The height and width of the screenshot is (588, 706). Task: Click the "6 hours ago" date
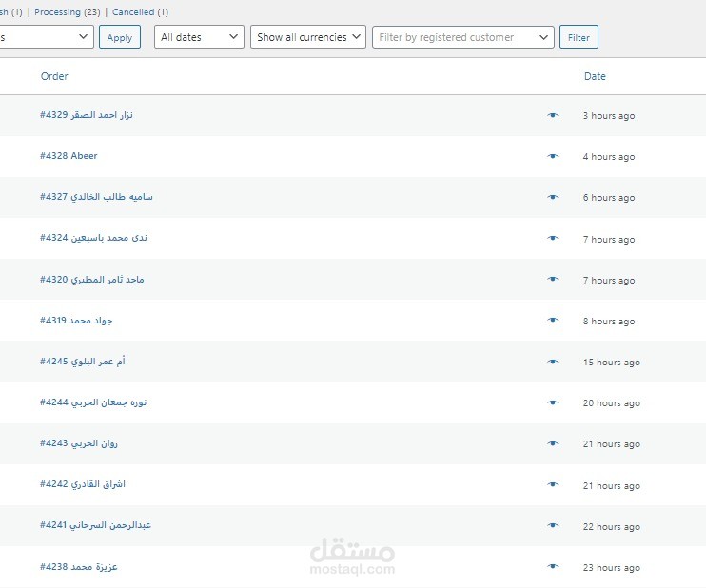click(x=609, y=198)
